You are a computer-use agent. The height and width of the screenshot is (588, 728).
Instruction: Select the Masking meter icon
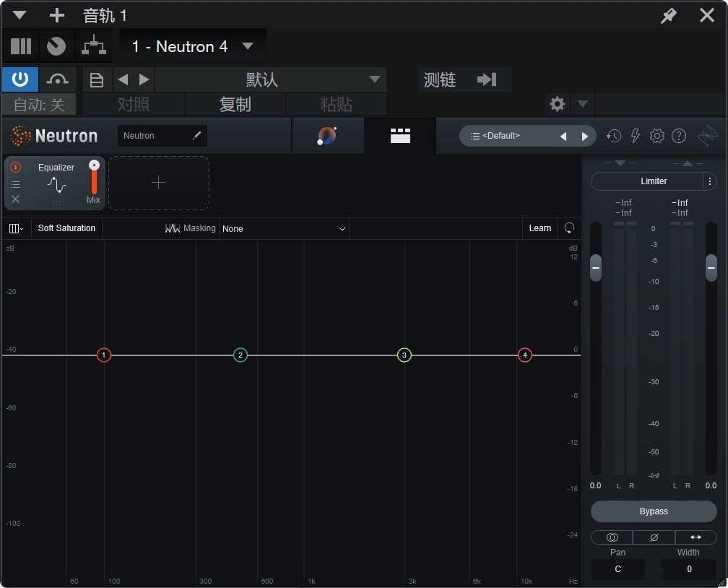tap(173, 228)
